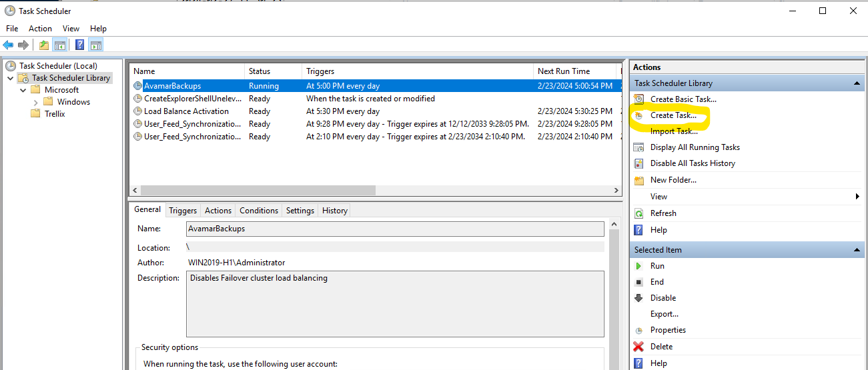Click Import Task... in the Actions pane
Viewport: 868px width, 370px height.
(x=674, y=131)
